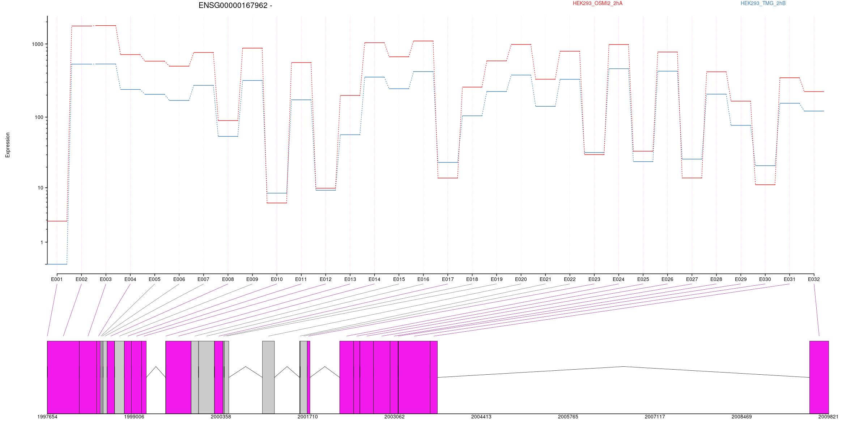Click exon label E001
This screenshot has height=434, width=868.
click(57, 279)
